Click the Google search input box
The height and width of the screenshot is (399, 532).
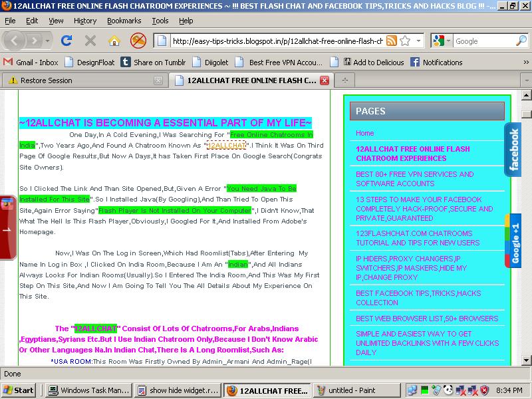tap(484, 41)
